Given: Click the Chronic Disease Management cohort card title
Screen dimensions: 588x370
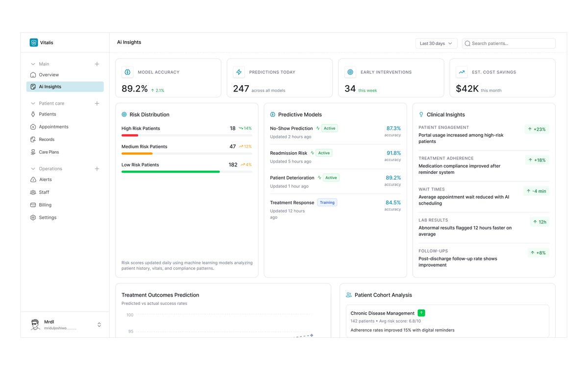Looking at the screenshot, I should [x=383, y=313].
